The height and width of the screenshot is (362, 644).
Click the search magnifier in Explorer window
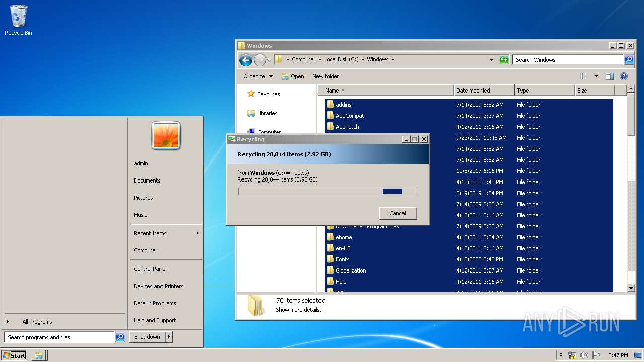[629, 60]
